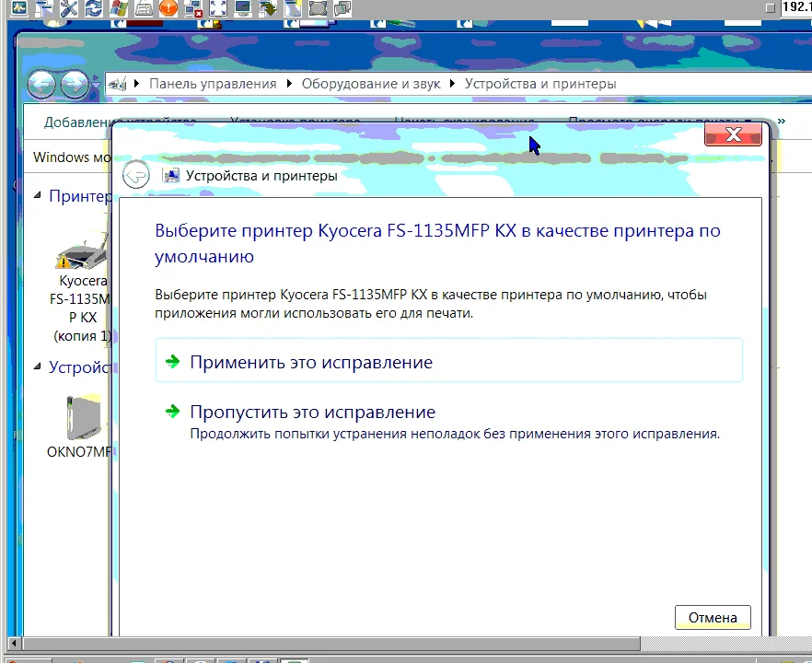The width and height of the screenshot is (812, 663).
Task: Open the navigation history dropdown arrow
Action: tap(95, 85)
